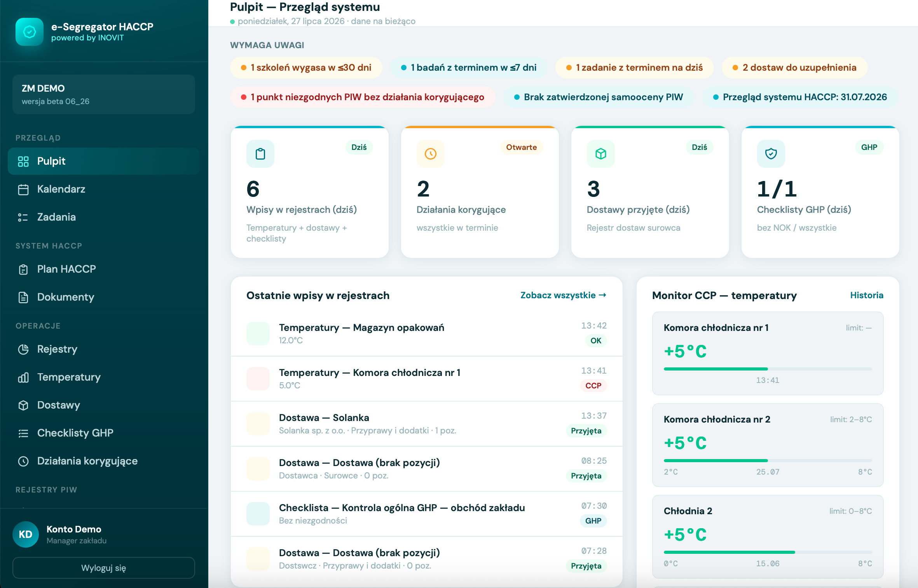Viewport: 918px width, 588px height.
Task: Click the clipboard icon on Wpisy w rejestrach card
Action: (x=260, y=154)
